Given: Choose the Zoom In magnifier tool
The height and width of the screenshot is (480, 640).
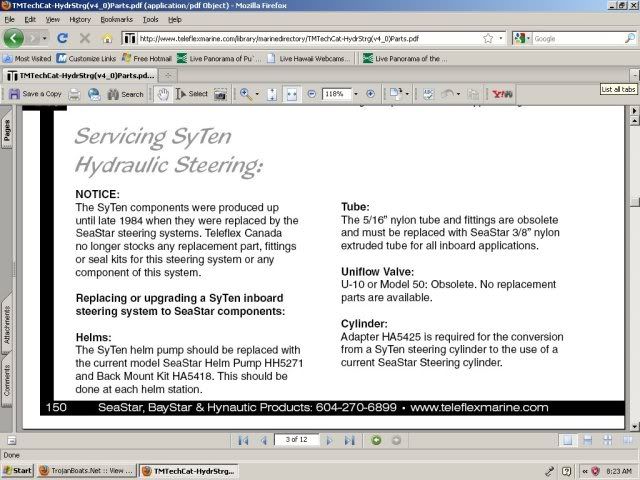Looking at the screenshot, I should point(246,94).
